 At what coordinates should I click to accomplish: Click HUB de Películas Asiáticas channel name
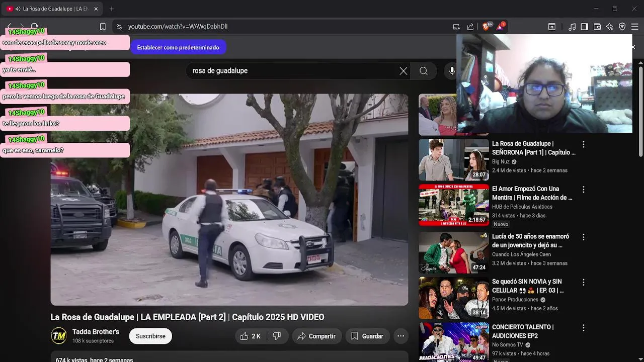(x=522, y=207)
